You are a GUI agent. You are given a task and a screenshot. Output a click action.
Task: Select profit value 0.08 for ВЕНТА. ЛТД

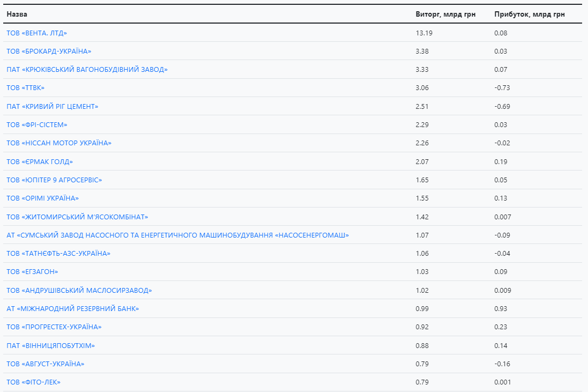coord(501,33)
